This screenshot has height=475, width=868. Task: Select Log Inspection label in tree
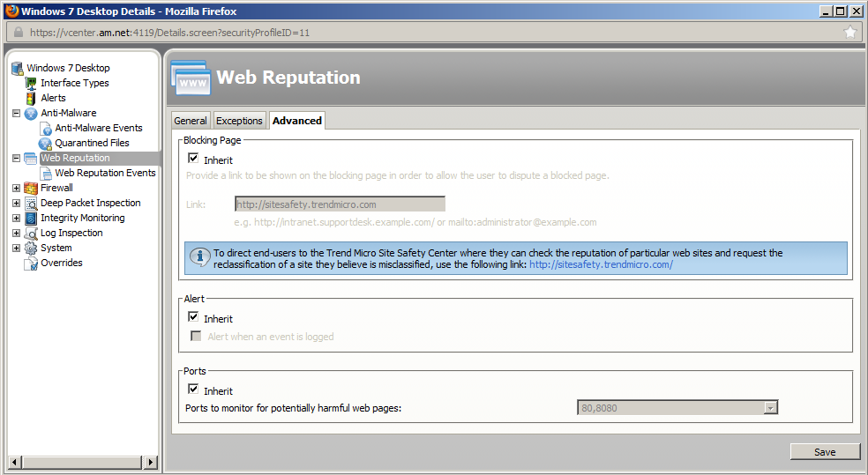[71, 233]
